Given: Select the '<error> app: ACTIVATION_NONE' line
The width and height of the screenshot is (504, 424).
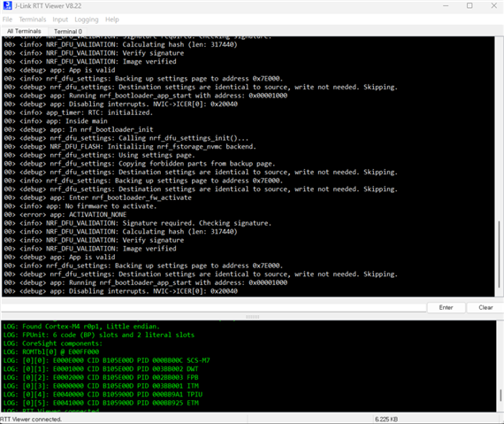Looking at the screenshot, I should pos(65,214).
